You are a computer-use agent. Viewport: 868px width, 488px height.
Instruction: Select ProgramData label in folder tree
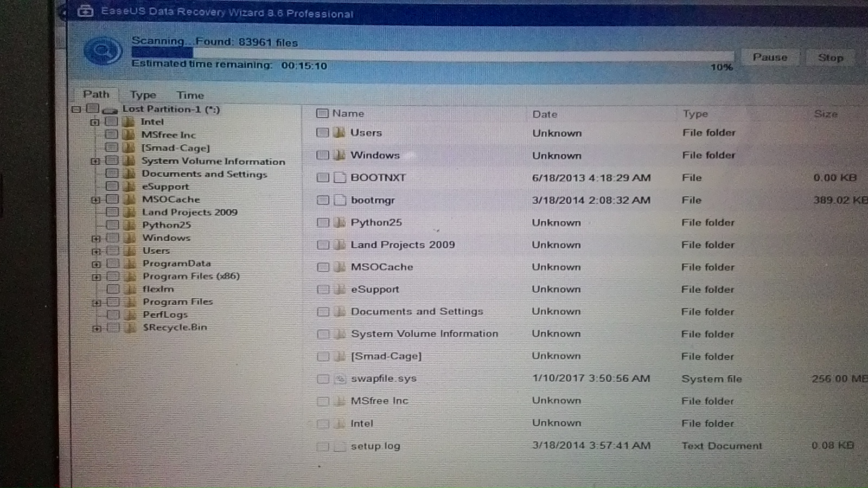(176, 264)
